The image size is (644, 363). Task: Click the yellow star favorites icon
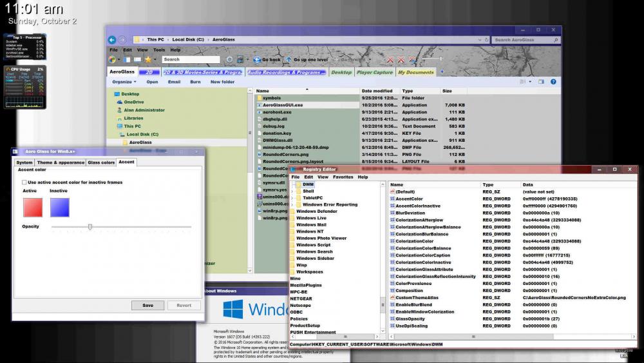click(147, 59)
